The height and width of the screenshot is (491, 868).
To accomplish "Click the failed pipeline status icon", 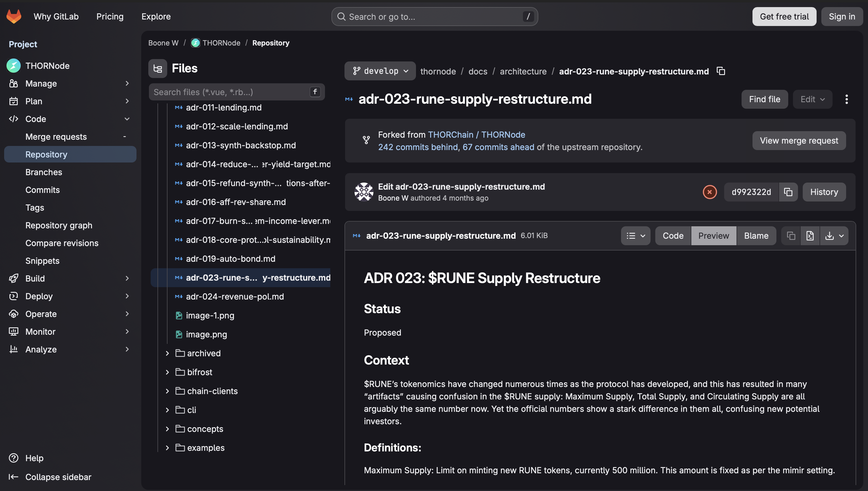I will pos(710,192).
